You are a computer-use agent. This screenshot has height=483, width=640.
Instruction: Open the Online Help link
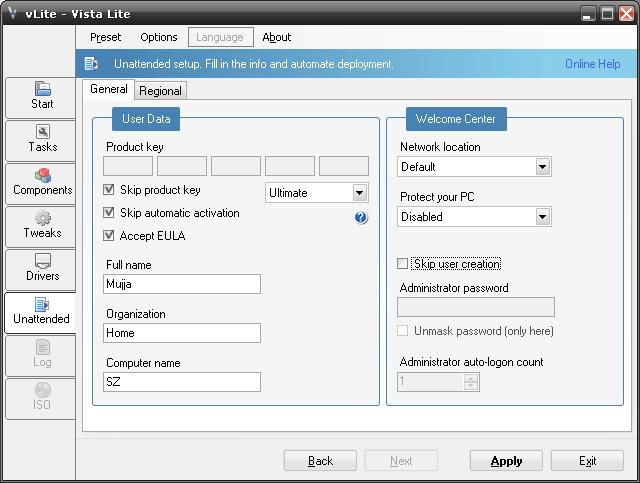pyautogui.click(x=592, y=64)
